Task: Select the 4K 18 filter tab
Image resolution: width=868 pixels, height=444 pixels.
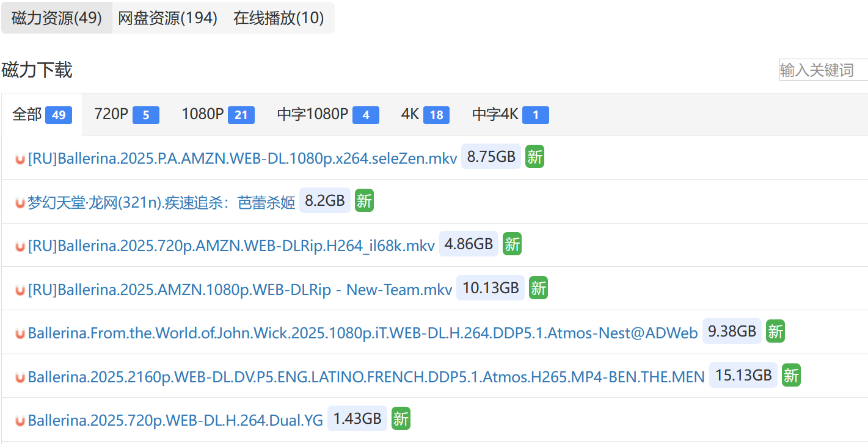Action: coord(425,114)
